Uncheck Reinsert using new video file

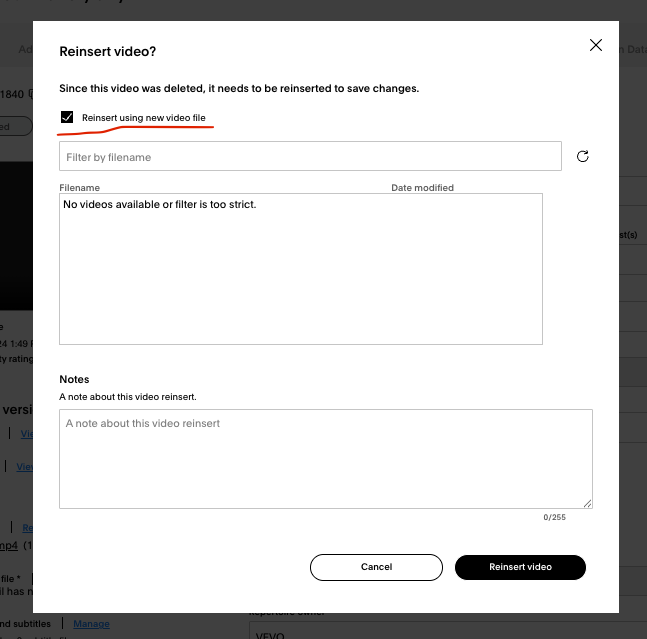[x=67, y=117]
